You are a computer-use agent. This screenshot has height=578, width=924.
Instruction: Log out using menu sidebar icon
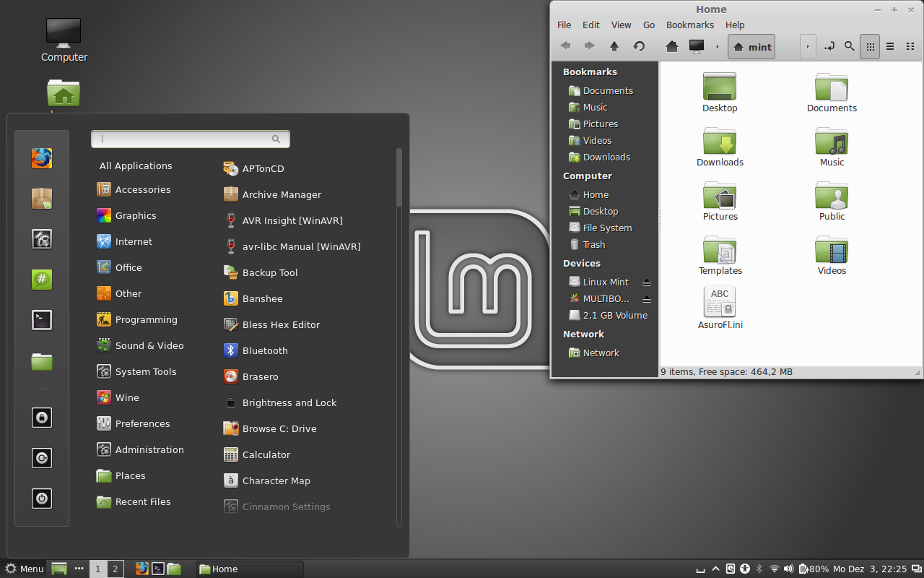[42, 458]
